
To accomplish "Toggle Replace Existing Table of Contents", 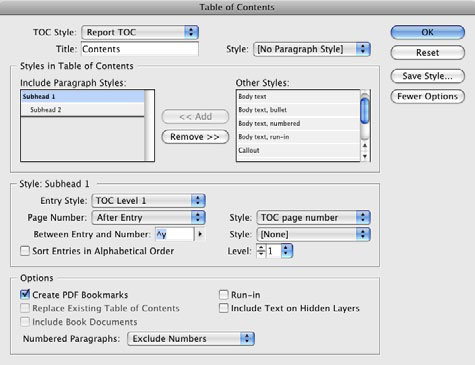I will [25, 308].
